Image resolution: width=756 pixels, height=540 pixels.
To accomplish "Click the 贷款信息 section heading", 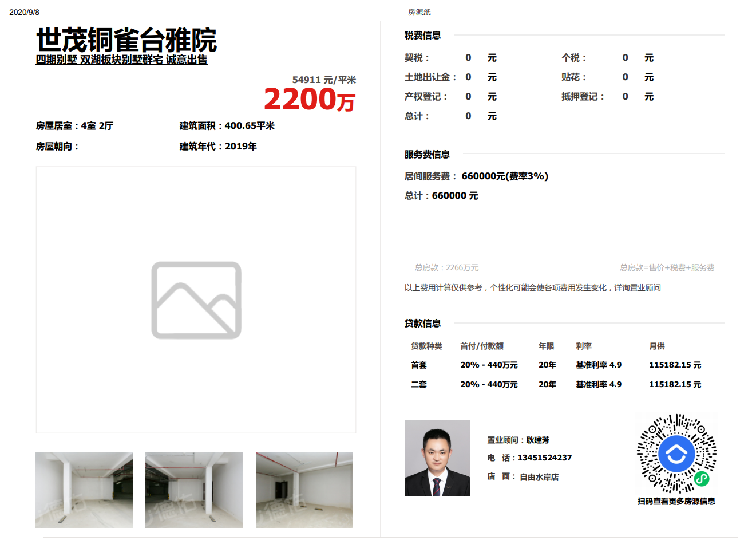I will click(x=422, y=324).
